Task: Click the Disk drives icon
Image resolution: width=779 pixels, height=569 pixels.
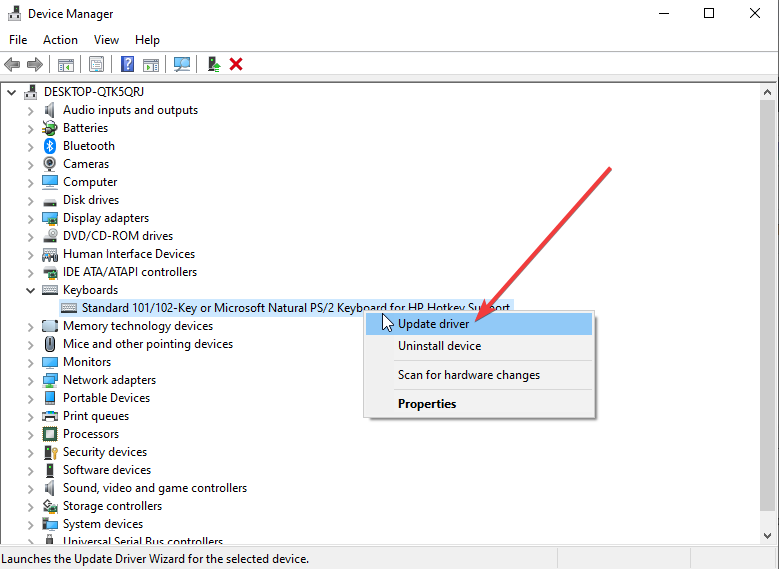Action: (50, 201)
